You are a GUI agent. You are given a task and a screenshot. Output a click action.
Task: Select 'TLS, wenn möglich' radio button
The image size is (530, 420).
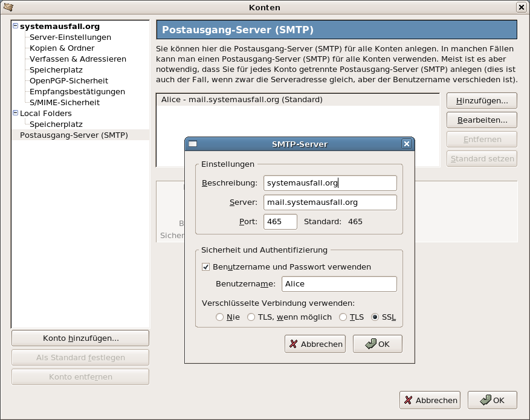tap(251, 317)
